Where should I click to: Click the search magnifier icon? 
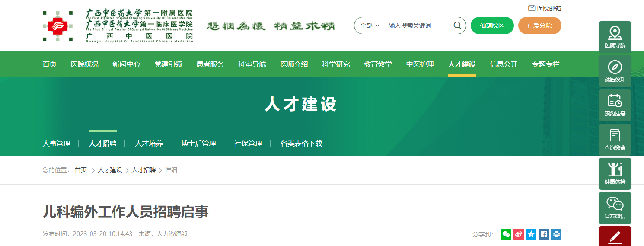457,26
